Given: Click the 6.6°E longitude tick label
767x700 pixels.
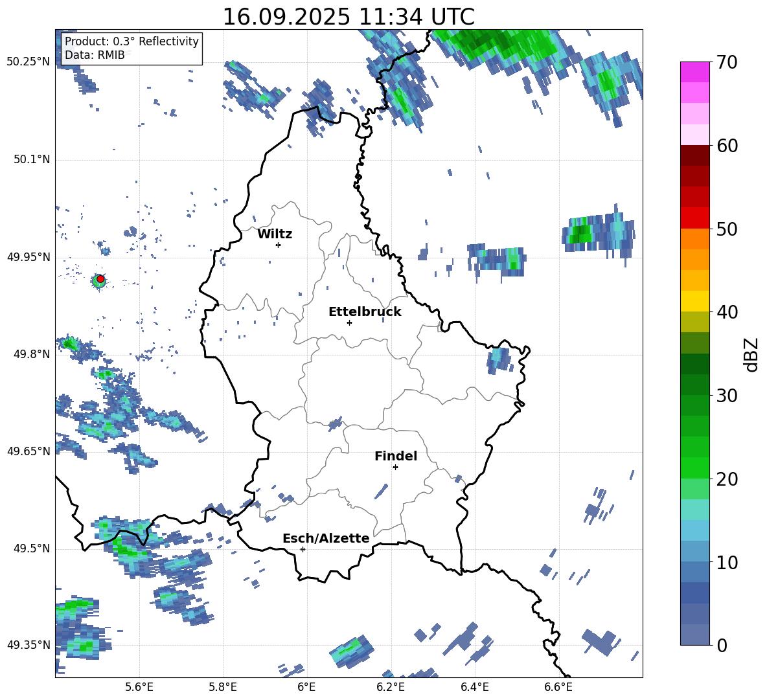Looking at the screenshot, I should pos(558,687).
